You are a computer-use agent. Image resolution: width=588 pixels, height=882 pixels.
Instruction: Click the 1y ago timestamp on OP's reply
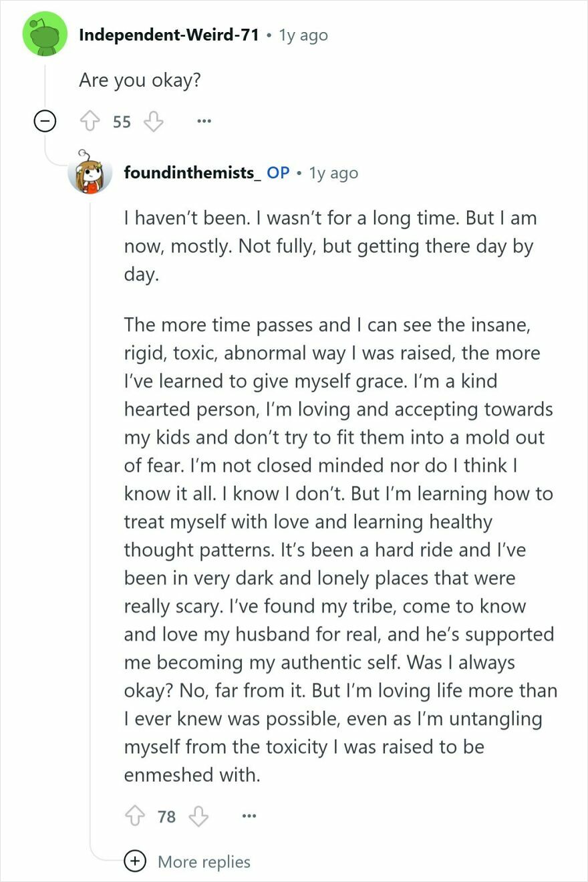point(334,172)
